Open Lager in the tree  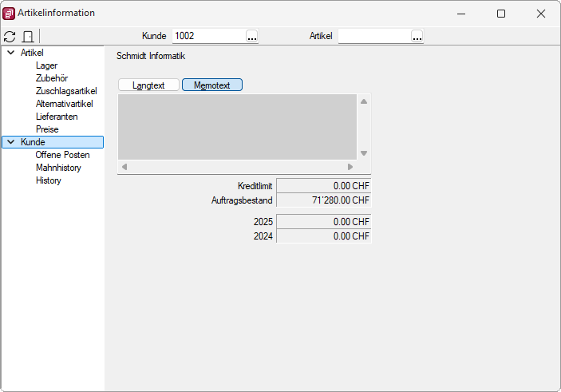(46, 65)
